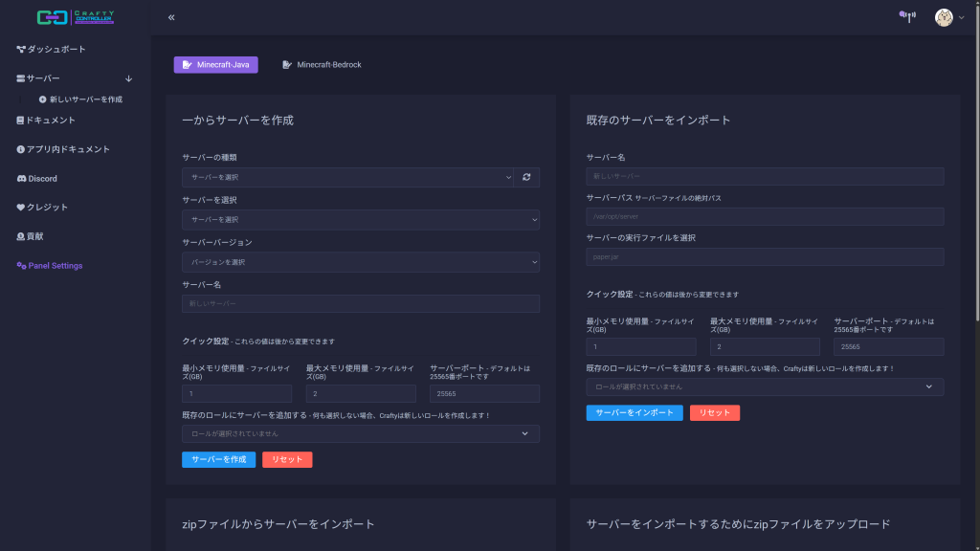Open the ダッシュボード dashboard page

[x=56, y=49]
